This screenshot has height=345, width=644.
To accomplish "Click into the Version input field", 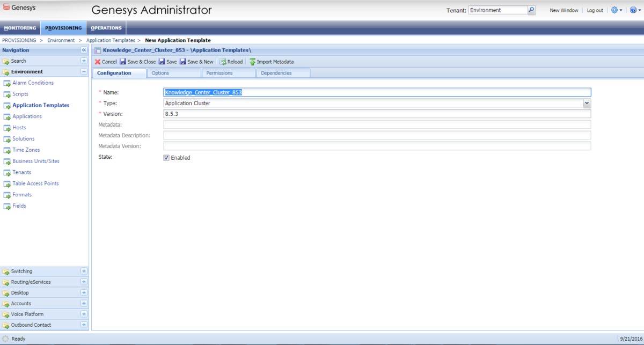I will [x=377, y=114].
